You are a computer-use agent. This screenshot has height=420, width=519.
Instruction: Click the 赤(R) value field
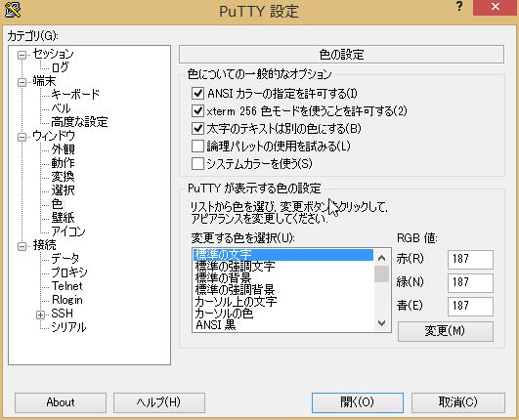coord(470,259)
